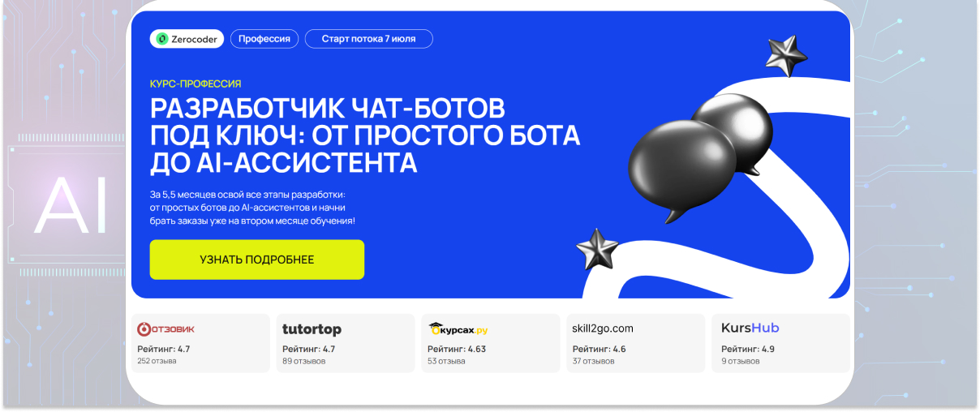Click the Zerocoder logo badge

click(x=187, y=39)
